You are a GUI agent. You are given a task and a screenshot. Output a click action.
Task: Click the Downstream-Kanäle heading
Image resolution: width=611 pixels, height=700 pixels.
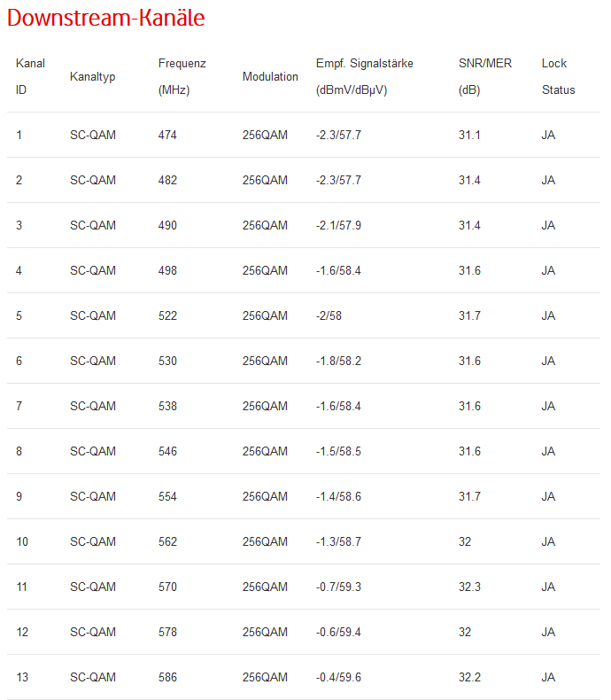[x=106, y=19]
